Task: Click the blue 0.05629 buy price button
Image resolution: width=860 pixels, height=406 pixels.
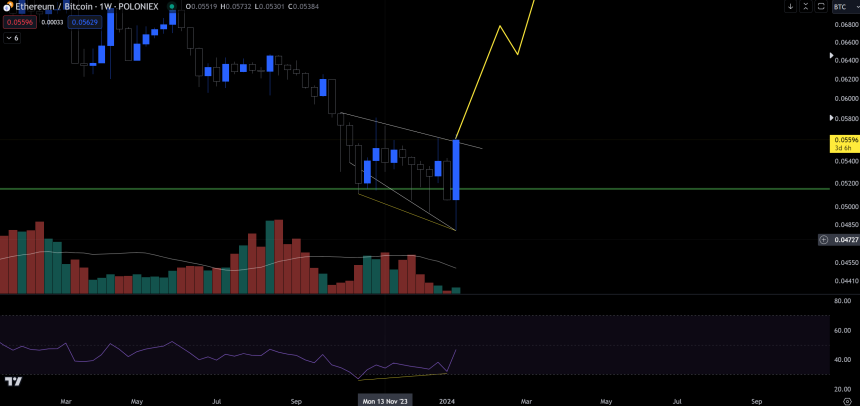Action: tap(85, 22)
